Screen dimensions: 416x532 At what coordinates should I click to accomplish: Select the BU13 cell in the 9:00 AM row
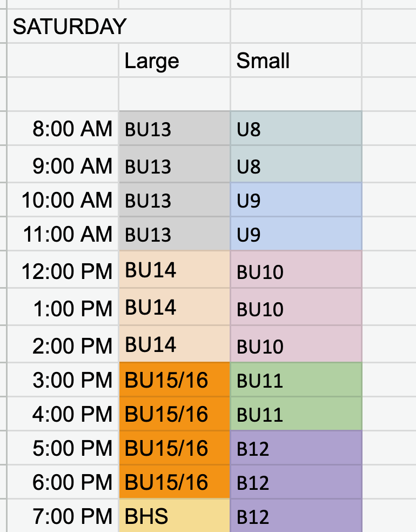tap(174, 166)
